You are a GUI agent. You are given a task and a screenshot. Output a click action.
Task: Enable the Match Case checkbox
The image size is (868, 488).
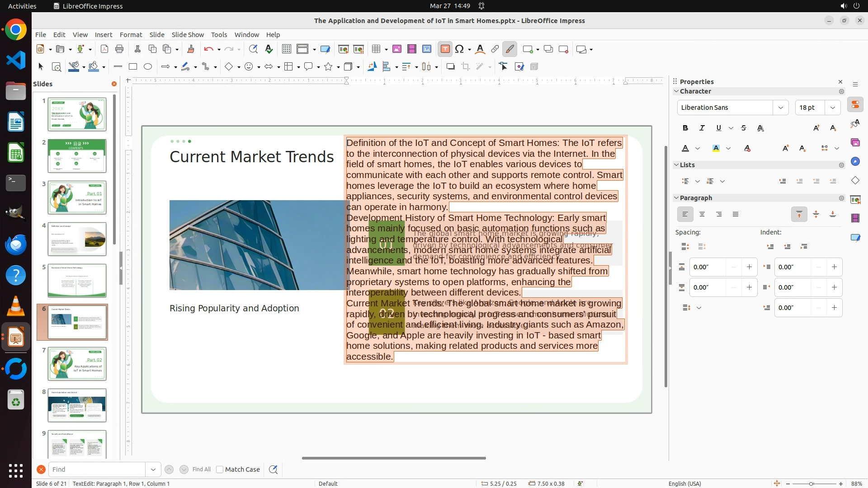[220, 469]
